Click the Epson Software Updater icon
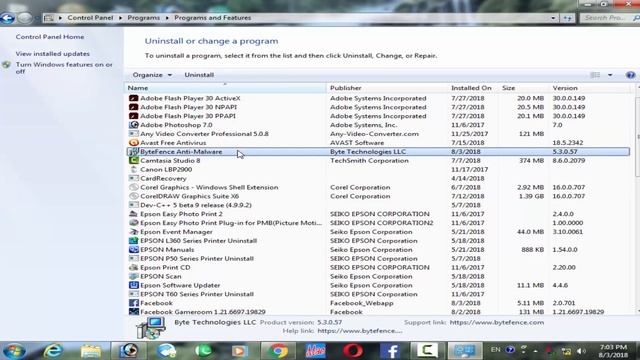 pyautogui.click(x=133, y=285)
